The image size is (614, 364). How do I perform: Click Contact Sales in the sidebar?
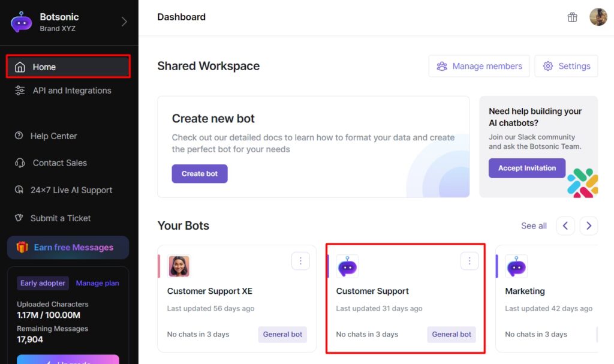pyautogui.click(x=59, y=163)
